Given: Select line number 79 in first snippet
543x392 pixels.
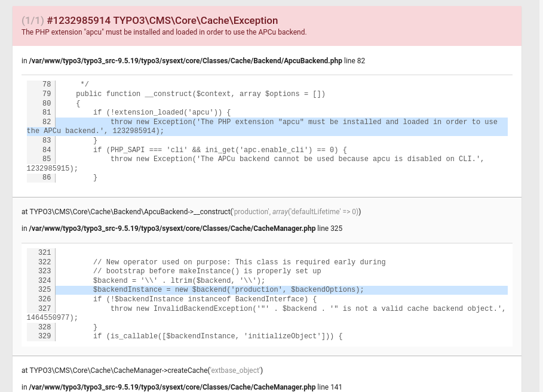Looking at the screenshot, I should [x=47, y=94].
